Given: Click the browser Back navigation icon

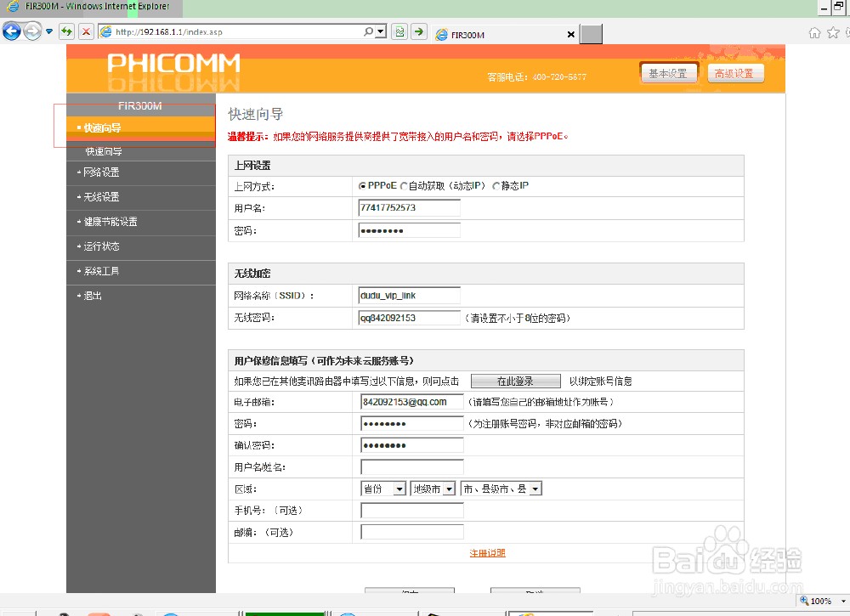Looking at the screenshot, I should coord(11,32).
